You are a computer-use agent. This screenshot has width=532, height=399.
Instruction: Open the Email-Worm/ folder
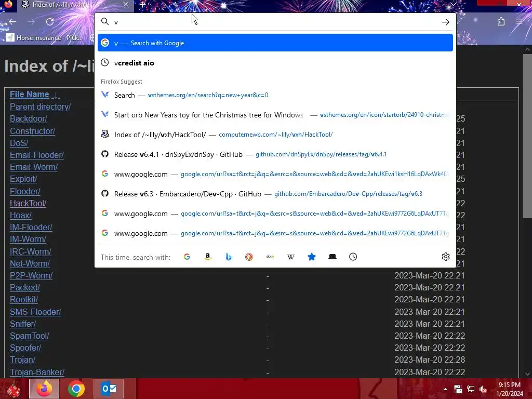pyautogui.click(x=34, y=167)
